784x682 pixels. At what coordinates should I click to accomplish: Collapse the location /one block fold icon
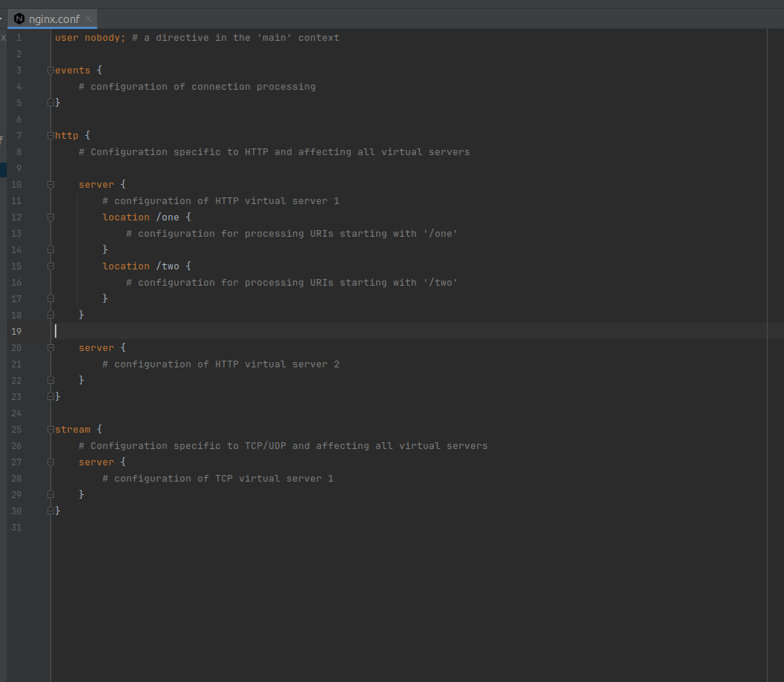50,217
